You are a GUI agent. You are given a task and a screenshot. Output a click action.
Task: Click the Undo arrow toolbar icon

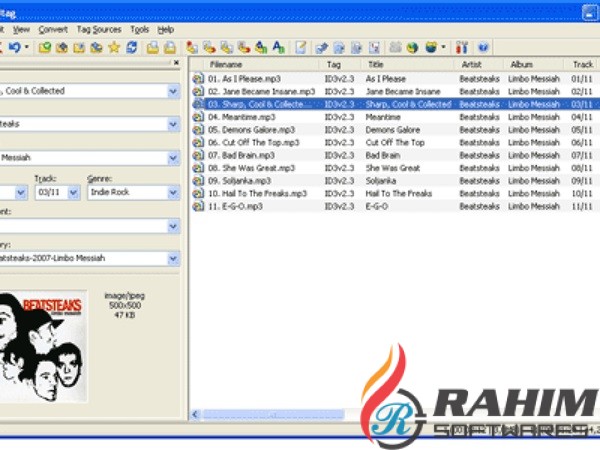[x=14, y=47]
